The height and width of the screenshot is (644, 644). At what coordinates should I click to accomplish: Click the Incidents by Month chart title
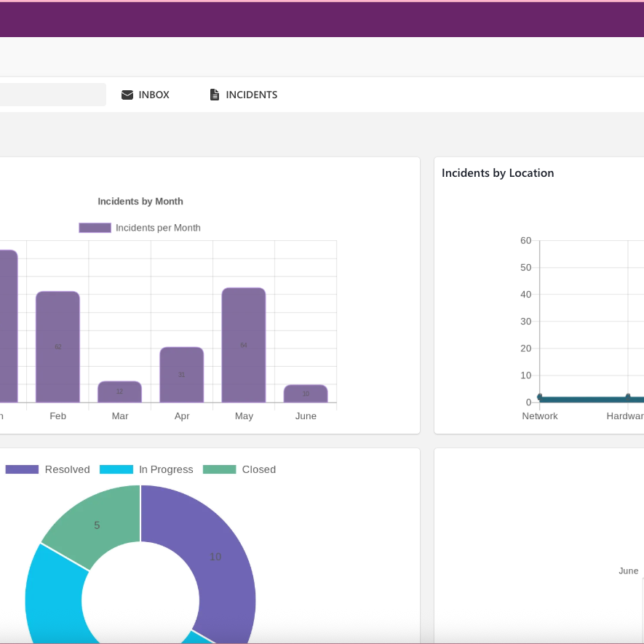(x=140, y=202)
